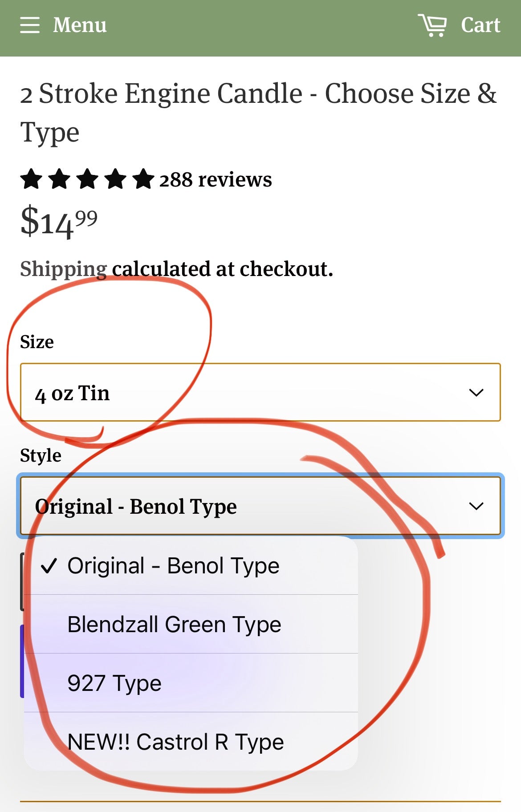Collapse the Style dropdown using its chevron
521x812 pixels.
click(476, 506)
